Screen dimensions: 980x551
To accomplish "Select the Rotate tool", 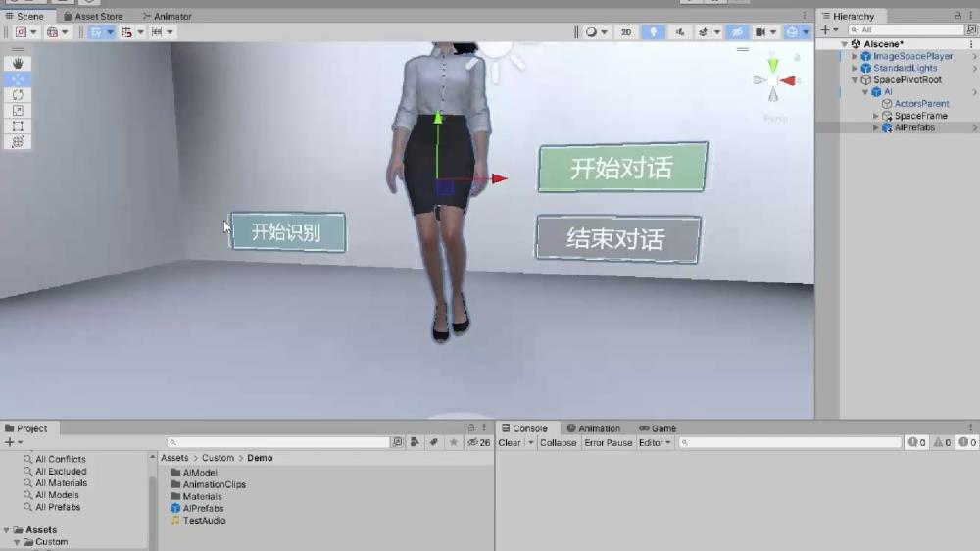I will [18, 94].
